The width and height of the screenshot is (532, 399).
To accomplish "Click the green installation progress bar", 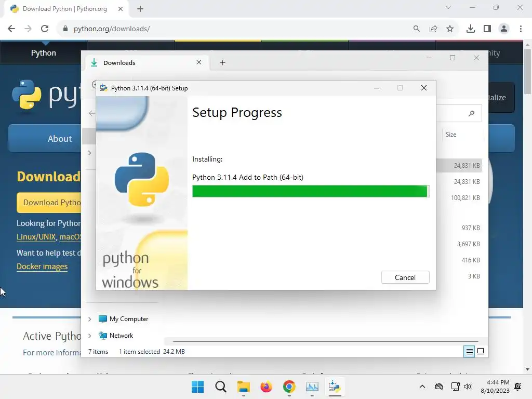I will [x=311, y=191].
